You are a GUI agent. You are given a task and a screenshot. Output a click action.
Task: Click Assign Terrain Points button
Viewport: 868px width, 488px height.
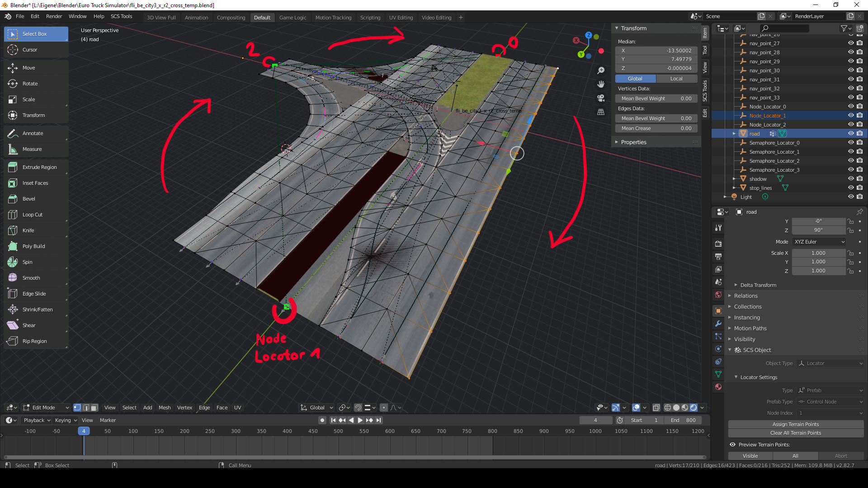[x=796, y=424]
